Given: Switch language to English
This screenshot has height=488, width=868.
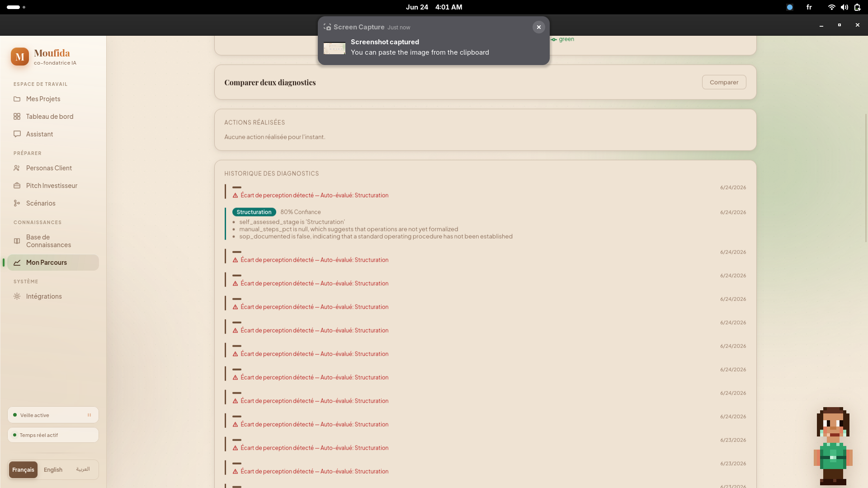Looking at the screenshot, I should click(x=53, y=470).
